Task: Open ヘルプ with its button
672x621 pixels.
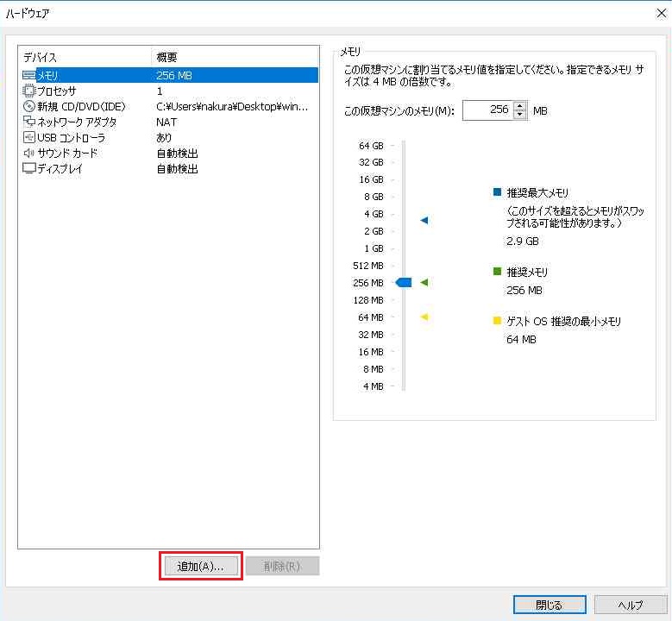Action: pyautogui.click(x=631, y=605)
